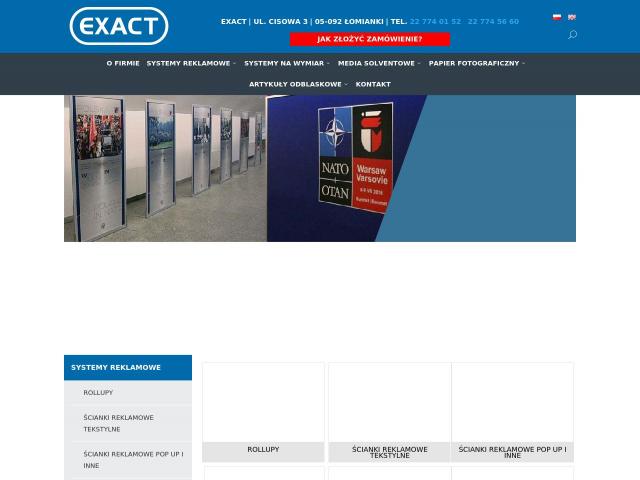Expand the ARTYKUŁY ODBLASKOWE menu
Image resolution: width=640 pixels, height=480 pixels.
point(297,84)
